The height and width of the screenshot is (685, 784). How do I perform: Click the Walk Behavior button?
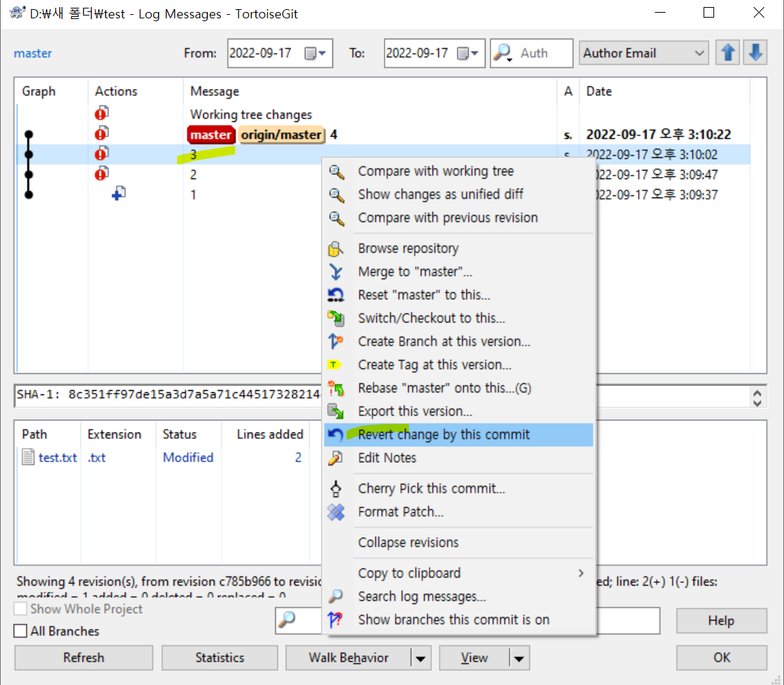click(x=349, y=658)
